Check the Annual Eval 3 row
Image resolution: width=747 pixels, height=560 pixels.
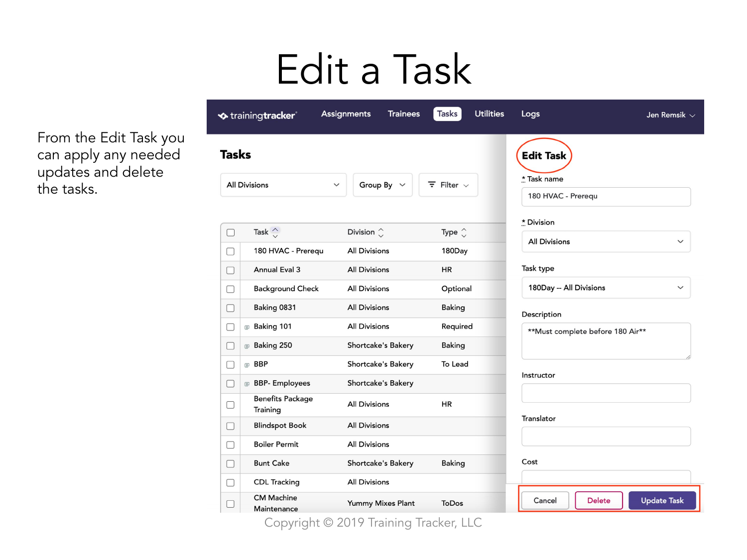click(x=231, y=270)
